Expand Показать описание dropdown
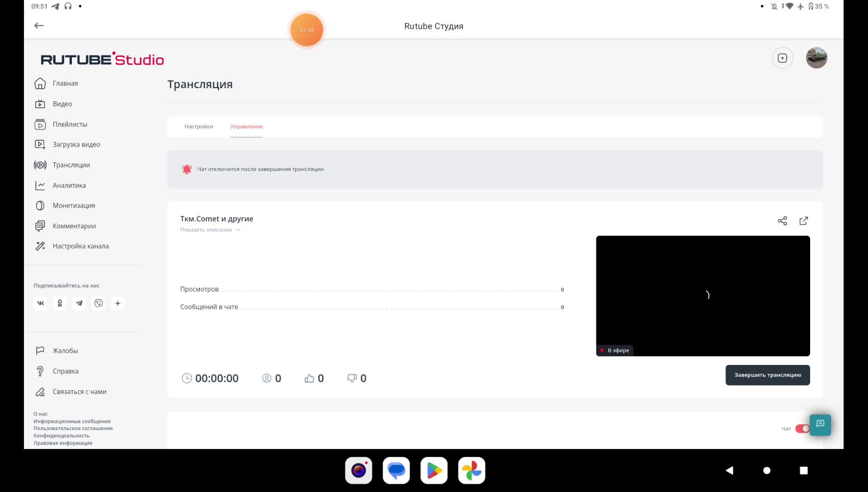 [210, 230]
